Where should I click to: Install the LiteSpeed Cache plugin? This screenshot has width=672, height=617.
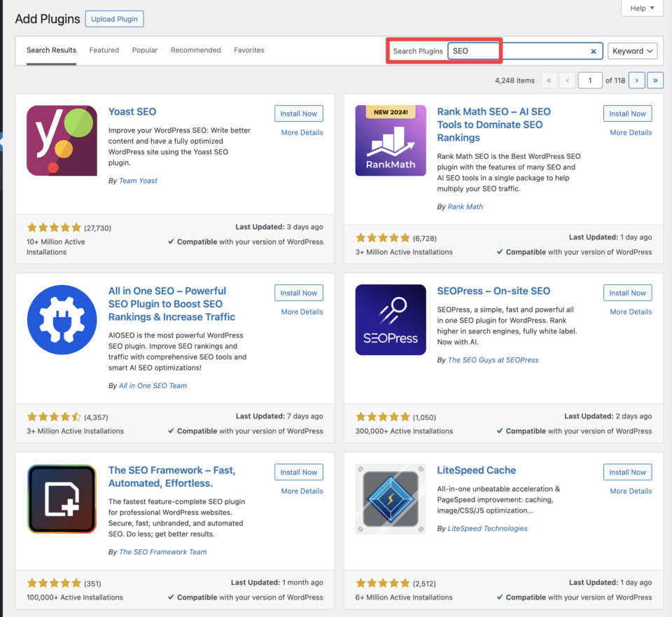click(627, 472)
